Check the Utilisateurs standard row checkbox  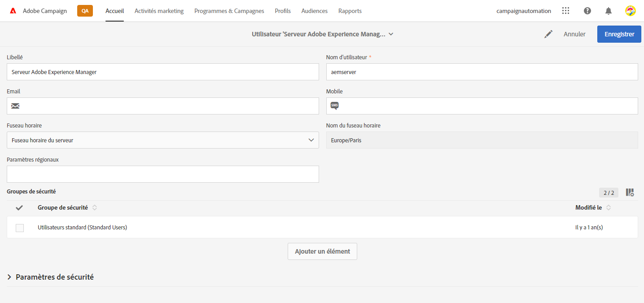point(20,228)
